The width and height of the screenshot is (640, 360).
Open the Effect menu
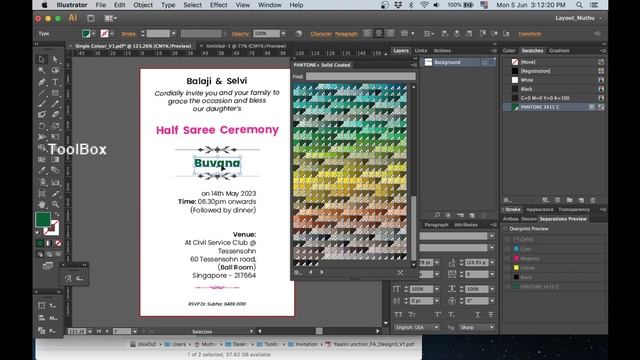[x=218, y=5]
